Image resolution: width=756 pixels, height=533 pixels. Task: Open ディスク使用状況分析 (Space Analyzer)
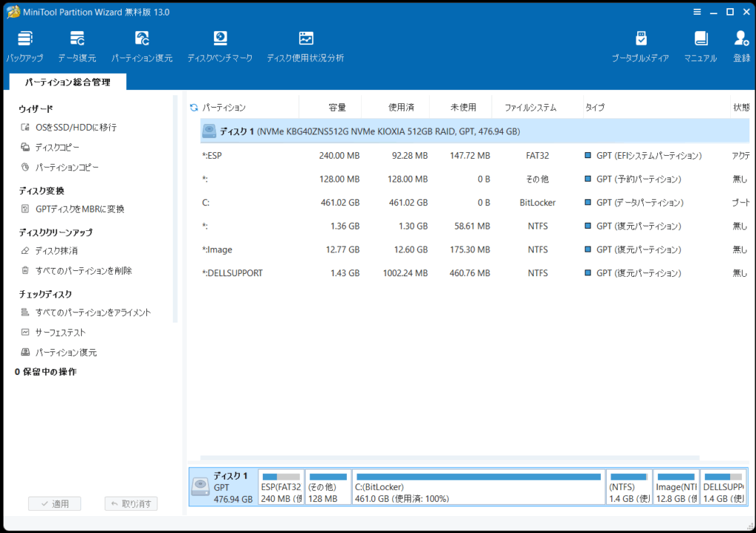pos(305,46)
